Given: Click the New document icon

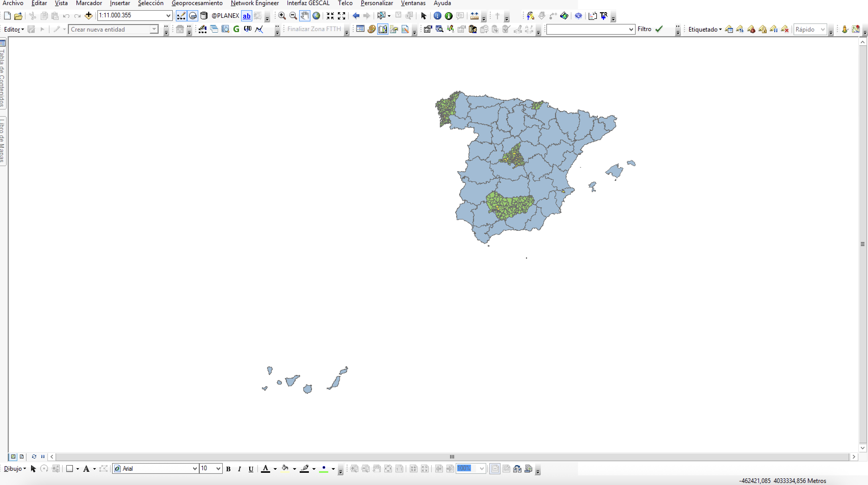Looking at the screenshot, I should pyautogui.click(x=7, y=16).
